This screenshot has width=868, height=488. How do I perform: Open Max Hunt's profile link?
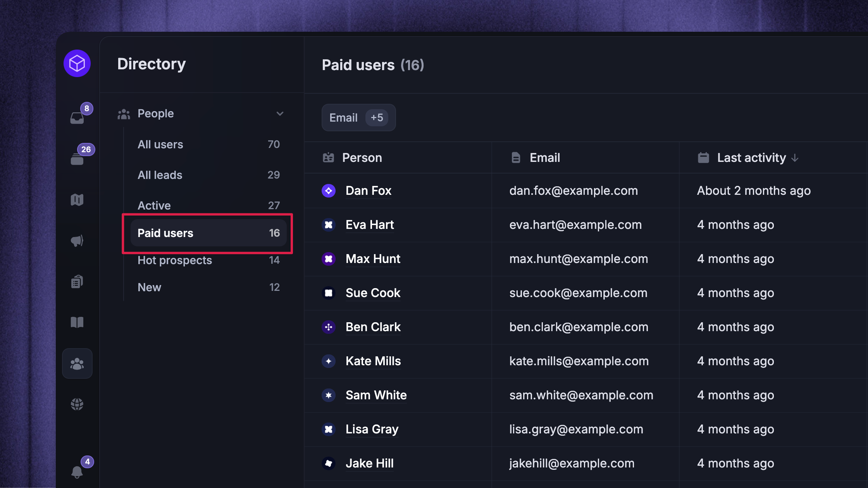(x=373, y=259)
